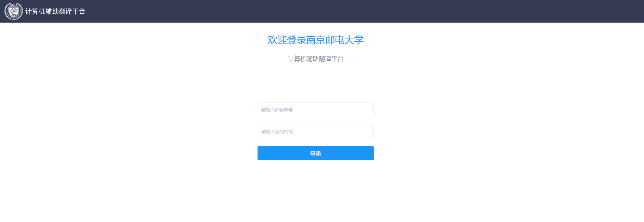644x222 pixels.
Task: Click the university crest logo in header
Action: point(14,11)
